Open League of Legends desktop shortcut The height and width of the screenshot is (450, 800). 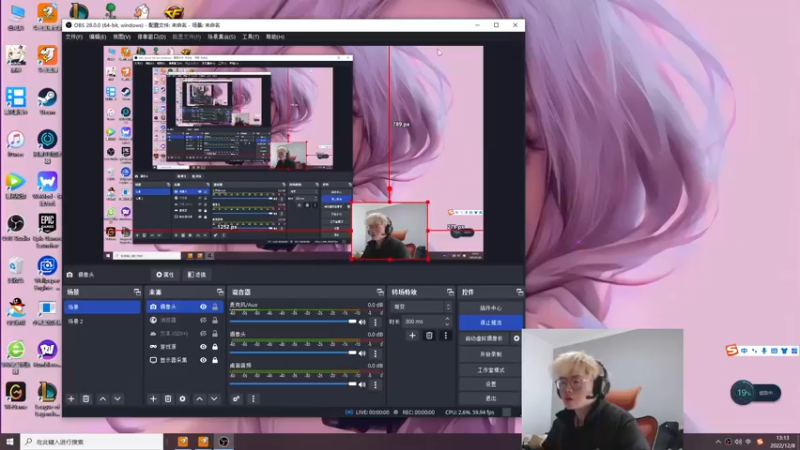pyautogui.click(x=47, y=399)
